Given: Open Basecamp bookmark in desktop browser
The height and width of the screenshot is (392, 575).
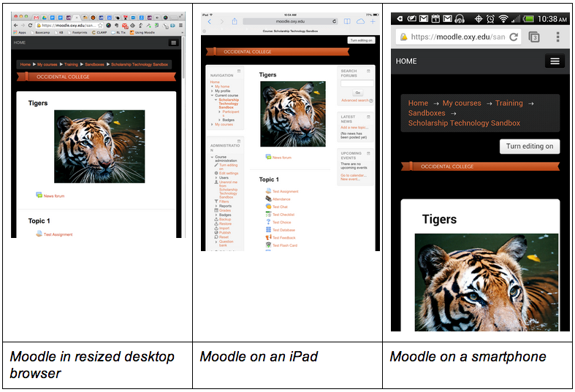Looking at the screenshot, I should [x=40, y=33].
